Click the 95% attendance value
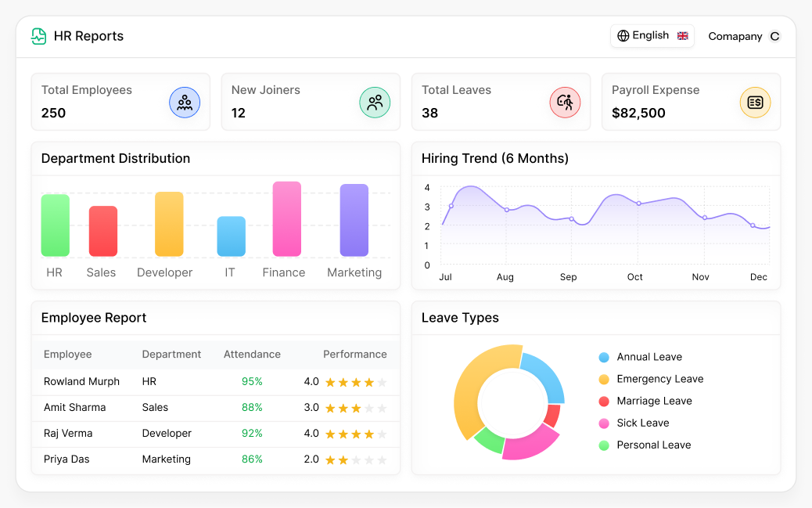The height and width of the screenshot is (508, 812). point(252,381)
